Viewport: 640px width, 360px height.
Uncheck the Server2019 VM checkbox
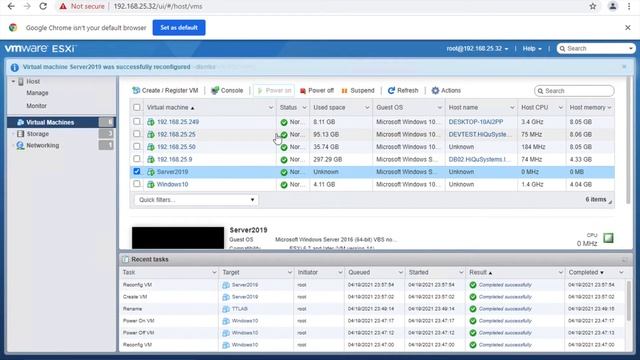pyautogui.click(x=137, y=171)
